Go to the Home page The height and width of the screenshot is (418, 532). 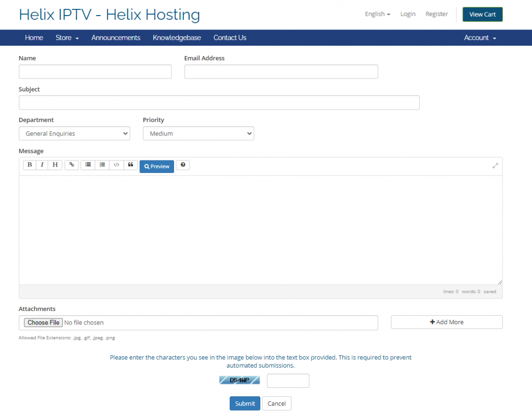pos(34,37)
